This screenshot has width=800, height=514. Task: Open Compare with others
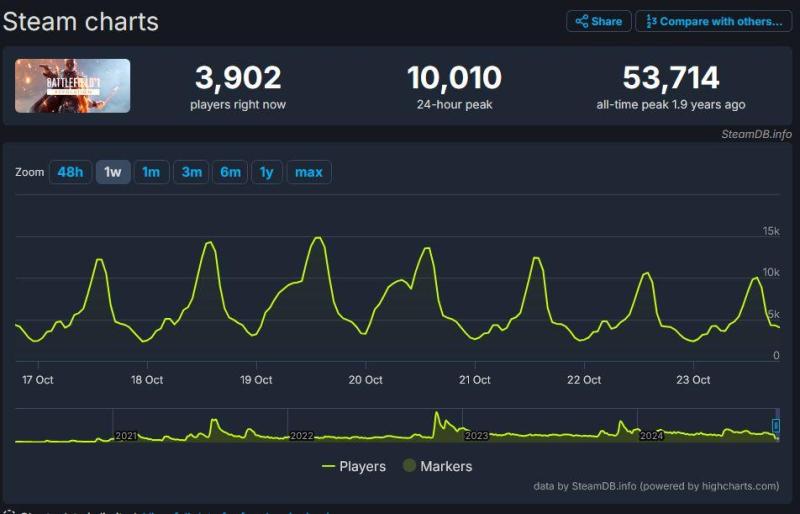713,21
